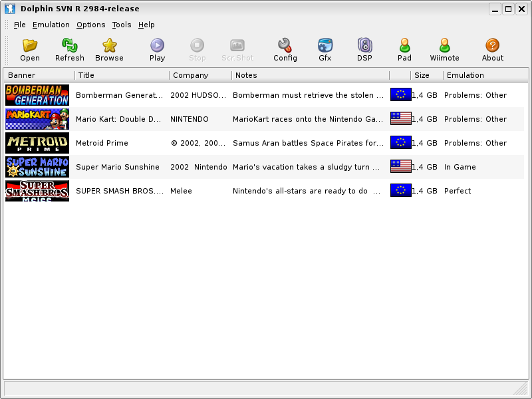Screen dimensions: 532x399
Task: Click the About question mark icon
Action: [x=493, y=45]
